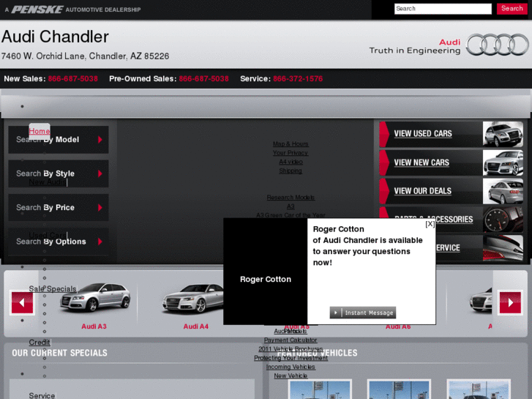
Task: Open View Used Cars link
Action: pos(423,134)
